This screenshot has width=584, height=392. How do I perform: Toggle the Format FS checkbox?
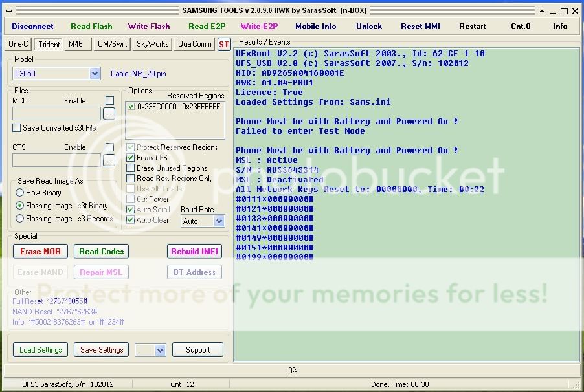(x=130, y=158)
